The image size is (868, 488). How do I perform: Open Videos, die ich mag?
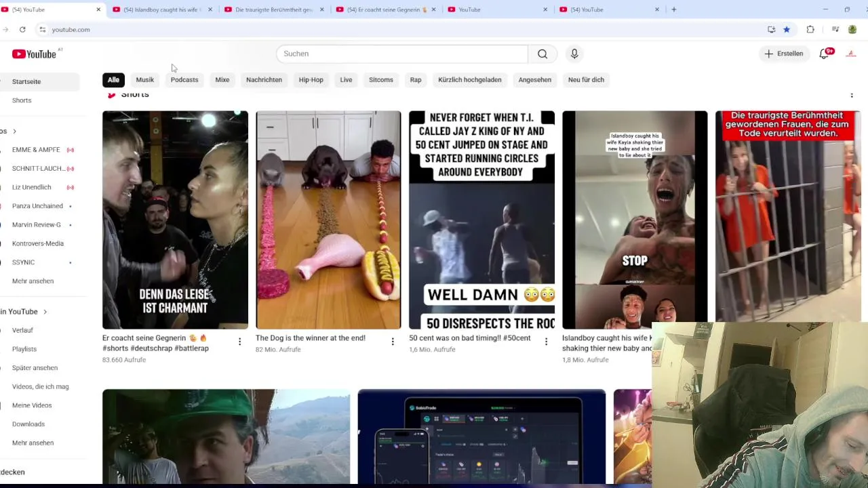39,387
